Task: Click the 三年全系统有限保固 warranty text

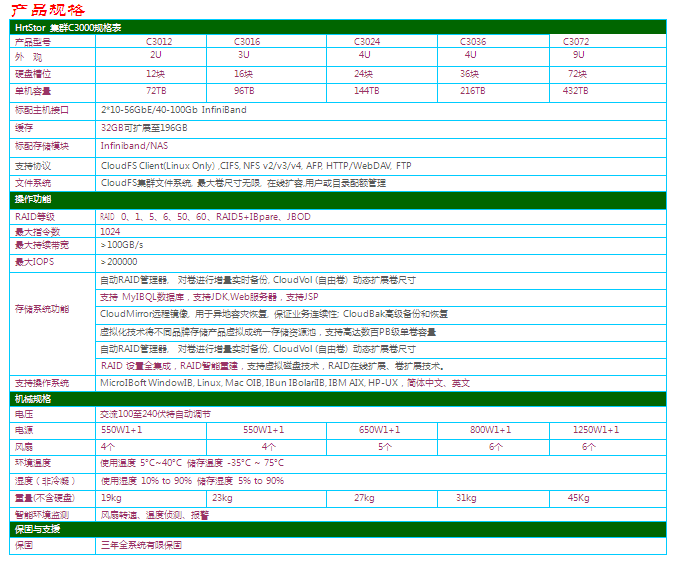Action: [141, 546]
